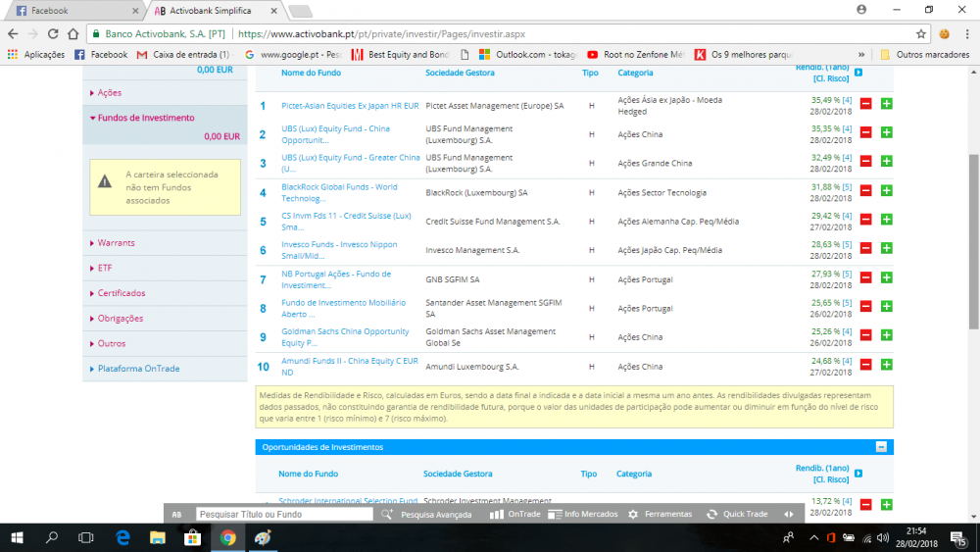This screenshot has width=980, height=552.
Task: Launch Quick Trade from the bottom toolbar
Action: click(737, 514)
